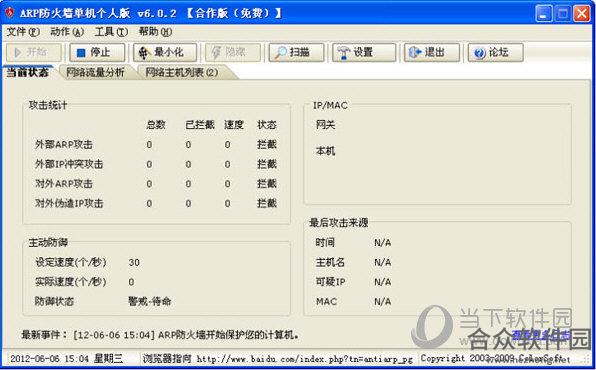
Task: Click the Speed (速度) column header
Action: (233, 125)
